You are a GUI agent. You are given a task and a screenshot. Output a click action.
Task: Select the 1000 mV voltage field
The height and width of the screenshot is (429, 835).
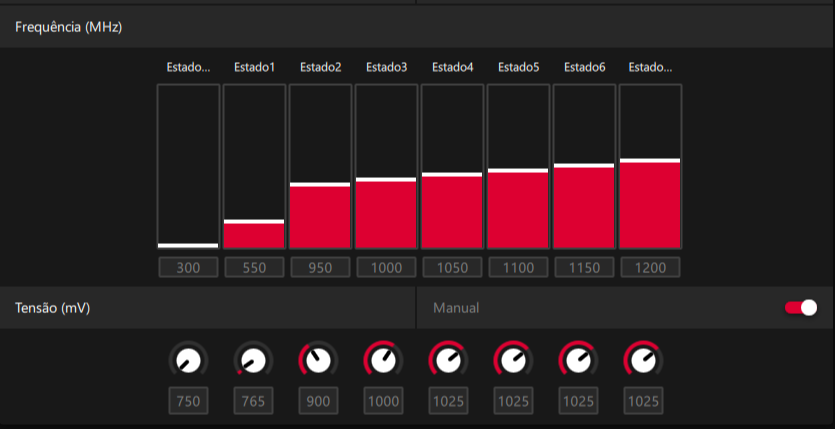(383, 401)
